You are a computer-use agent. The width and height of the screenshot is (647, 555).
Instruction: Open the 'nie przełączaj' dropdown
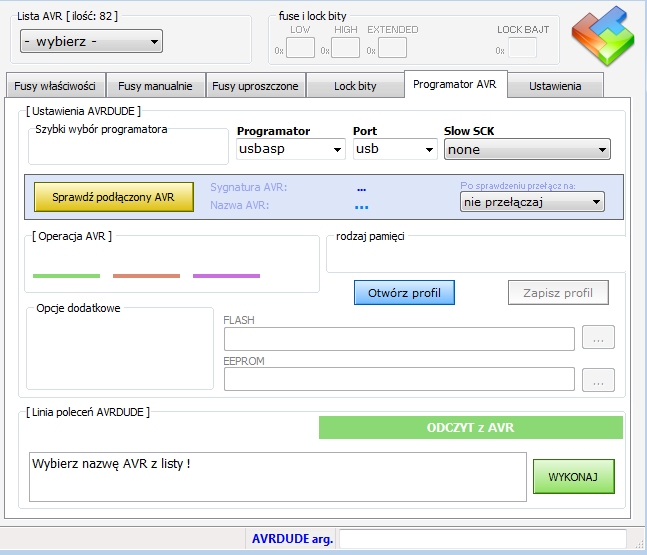click(532, 202)
